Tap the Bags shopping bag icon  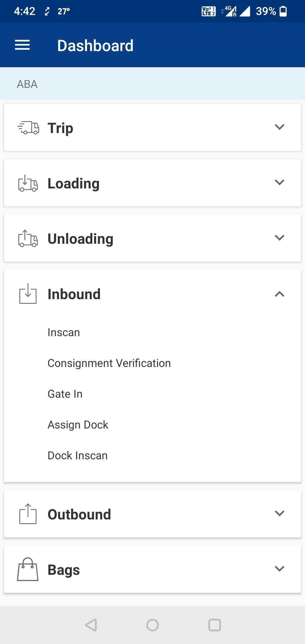[28, 569]
